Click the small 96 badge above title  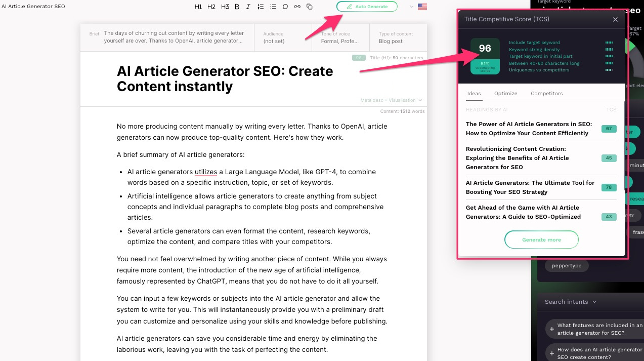pyautogui.click(x=359, y=58)
